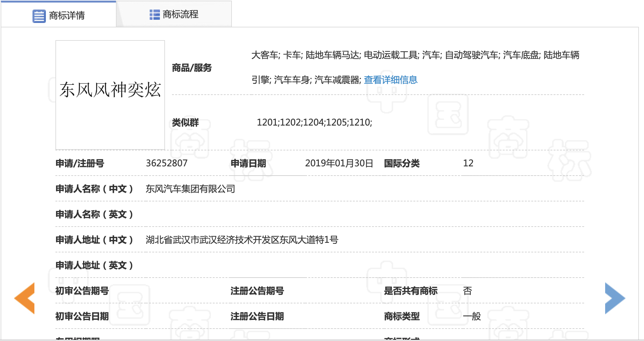Select application date 2019年01月30日
644x341 pixels.
coord(339,163)
